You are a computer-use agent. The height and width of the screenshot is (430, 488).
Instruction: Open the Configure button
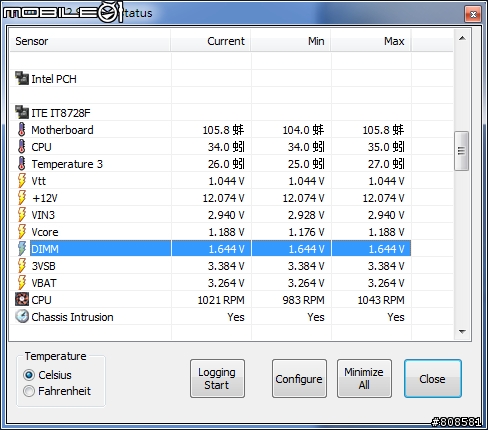coord(299,378)
